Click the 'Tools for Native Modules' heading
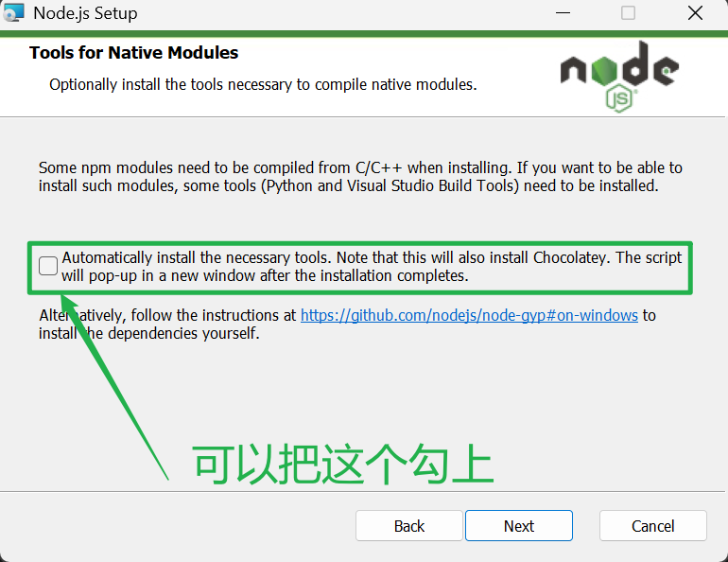The width and height of the screenshot is (728, 562). click(x=133, y=52)
